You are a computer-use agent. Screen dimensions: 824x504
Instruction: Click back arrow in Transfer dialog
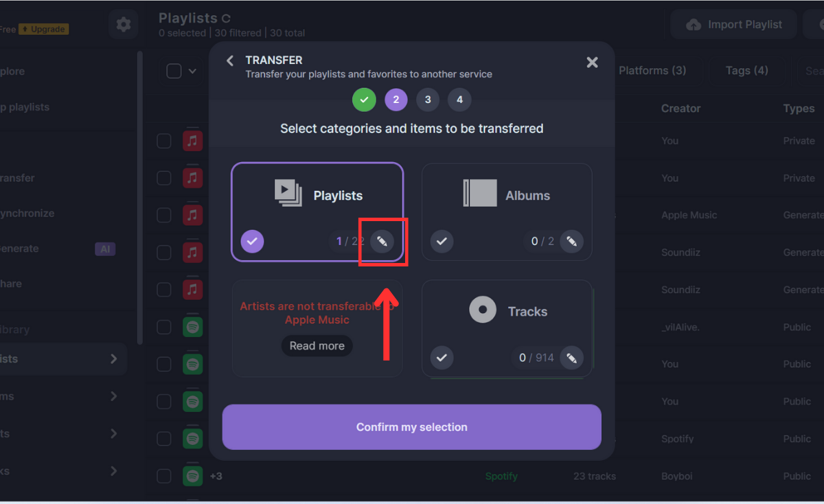pyautogui.click(x=230, y=61)
